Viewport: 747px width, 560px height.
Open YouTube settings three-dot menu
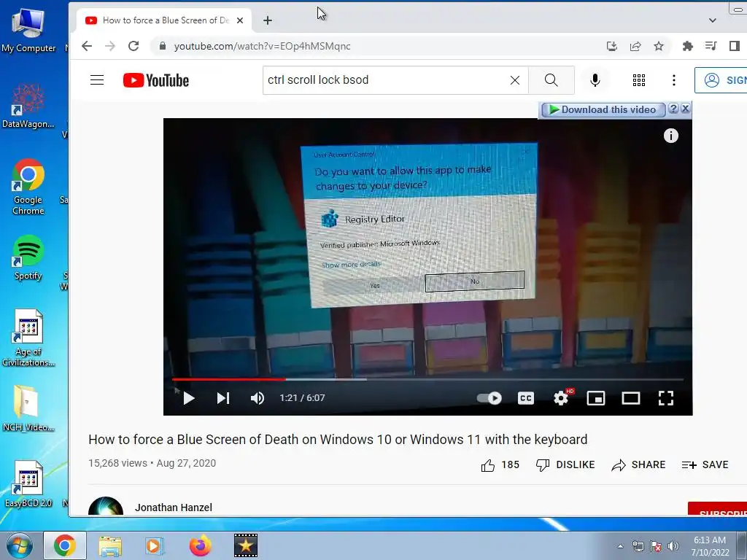coord(673,80)
